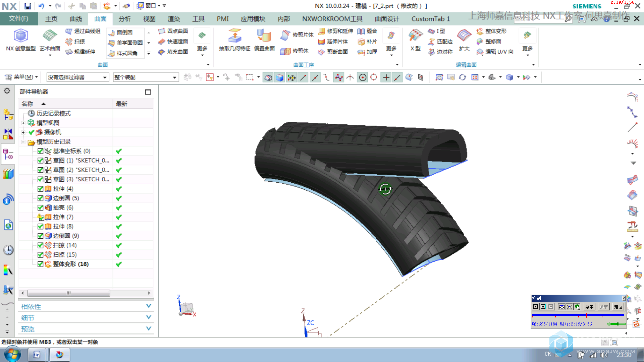Uncheck 基准坐标系 (0) checkbox
This screenshot has height=362, width=644.
(40, 151)
